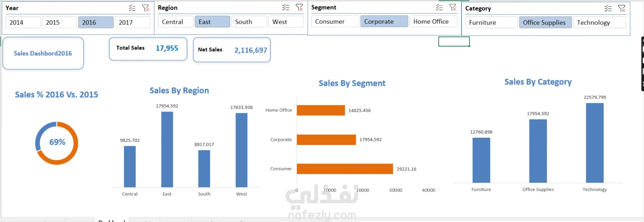
Task: Pick Home Office in Segment slicer
Action: tap(433, 21)
